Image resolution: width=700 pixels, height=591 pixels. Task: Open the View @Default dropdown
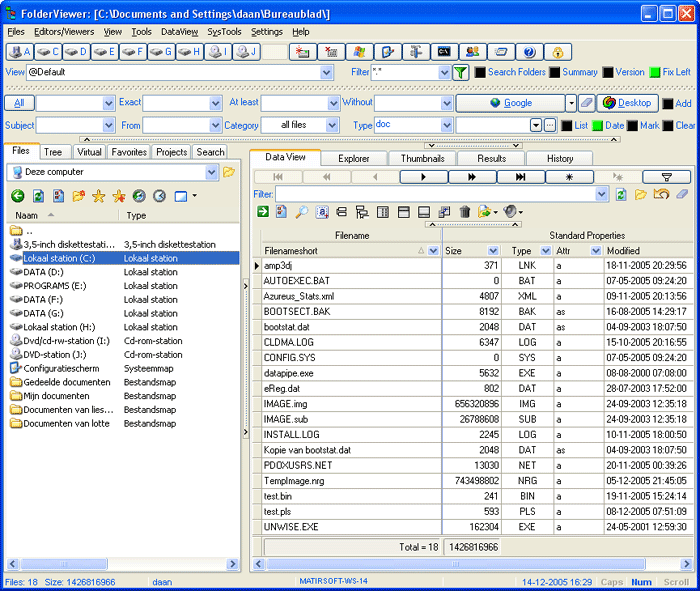coord(327,73)
